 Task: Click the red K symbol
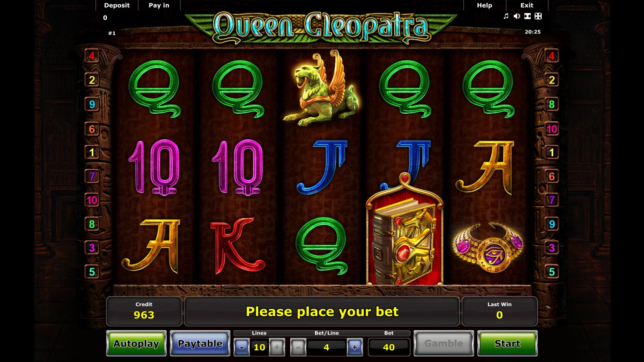pyautogui.click(x=237, y=246)
